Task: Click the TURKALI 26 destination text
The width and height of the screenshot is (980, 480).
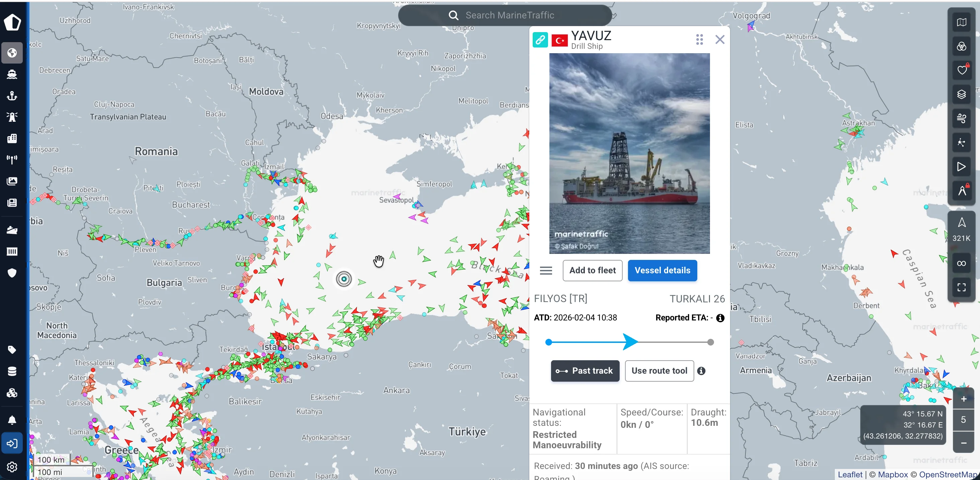Action: [697, 299]
